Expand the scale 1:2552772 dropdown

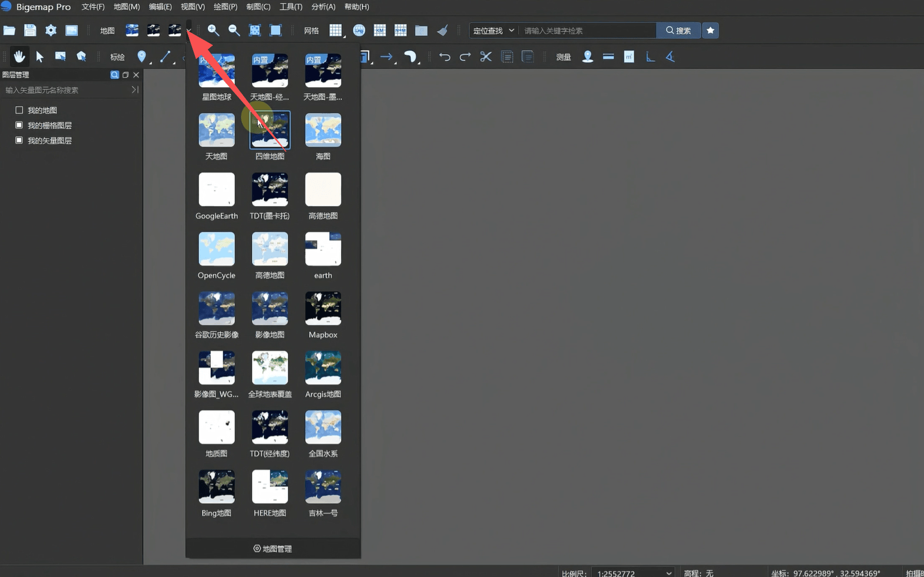click(x=669, y=573)
